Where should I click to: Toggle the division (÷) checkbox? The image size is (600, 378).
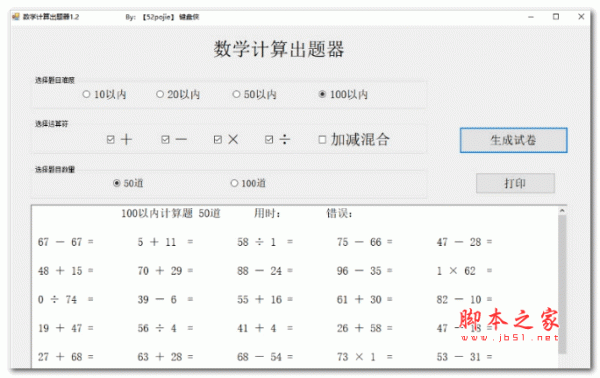tap(278, 140)
